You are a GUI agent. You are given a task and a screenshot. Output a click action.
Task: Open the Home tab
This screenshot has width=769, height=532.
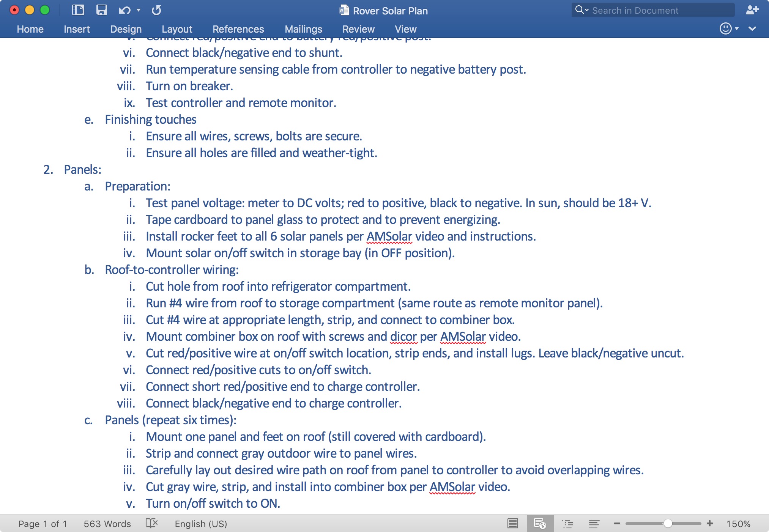(x=30, y=29)
